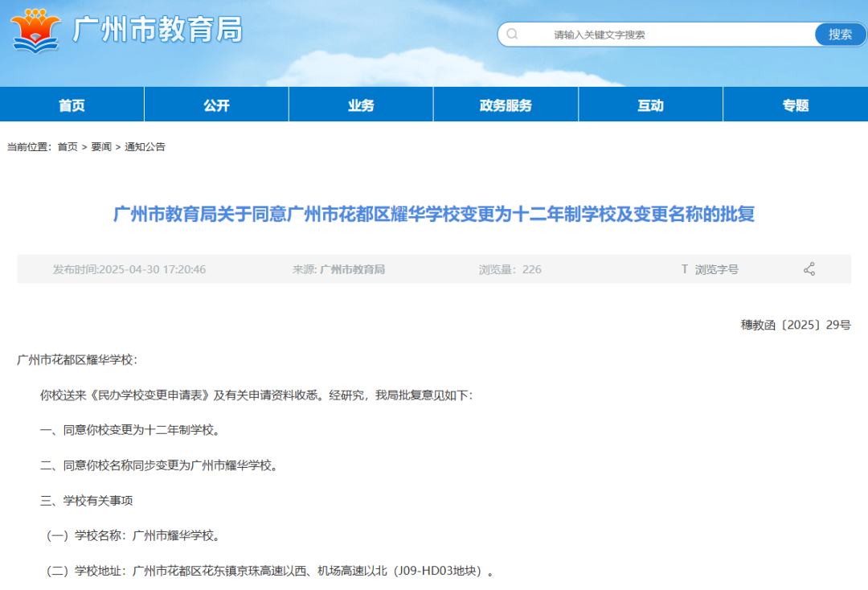Viewport: 868px width, 590px height.
Task: Click the source name 广州市教育局 in info bar
Action: tap(352, 269)
